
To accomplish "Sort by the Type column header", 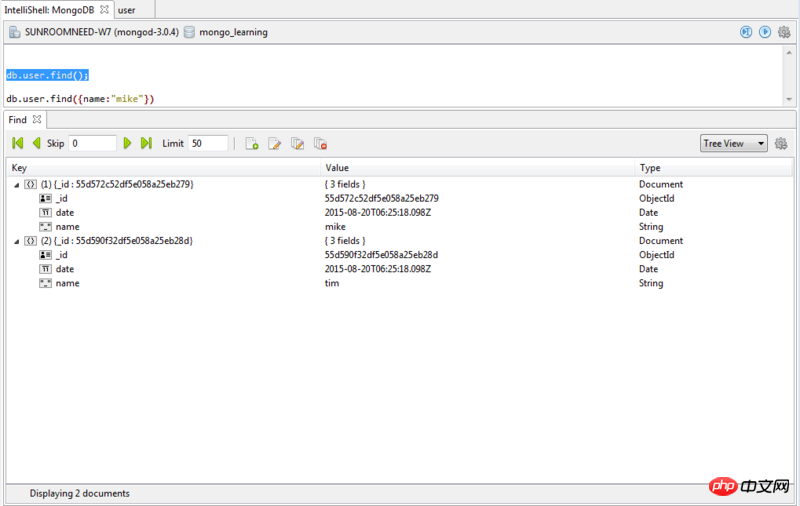I will 714,168.
